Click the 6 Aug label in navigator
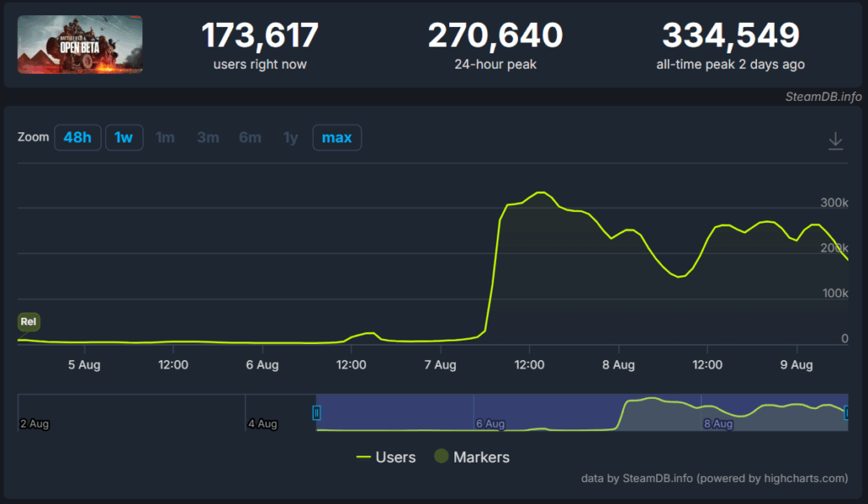The width and height of the screenshot is (868, 504). point(491,424)
